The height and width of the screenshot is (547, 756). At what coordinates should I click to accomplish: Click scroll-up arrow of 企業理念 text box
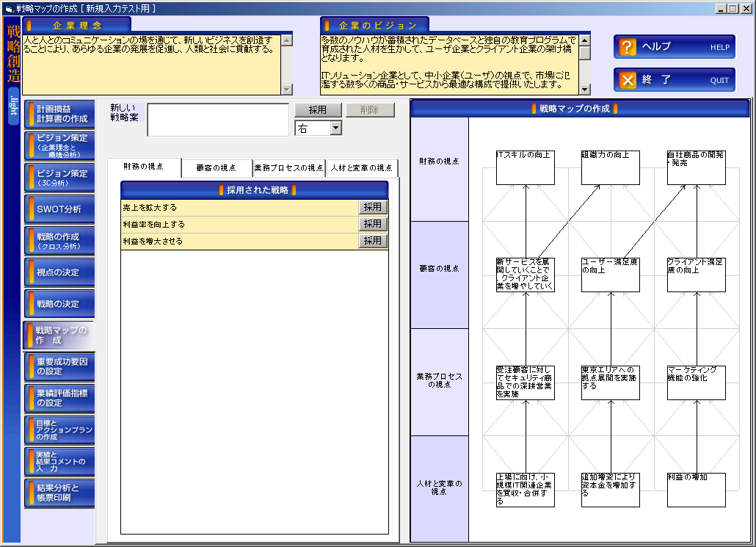pyautogui.click(x=287, y=40)
